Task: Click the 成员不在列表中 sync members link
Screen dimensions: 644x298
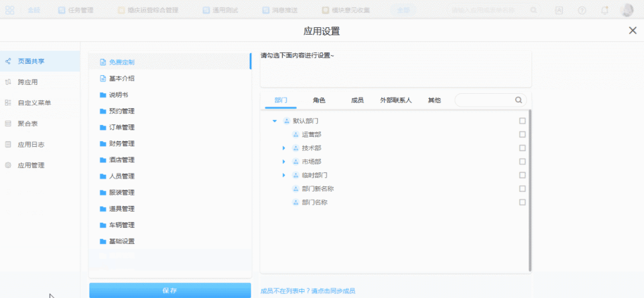Action: pyautogui.click(x=308, y=291)
